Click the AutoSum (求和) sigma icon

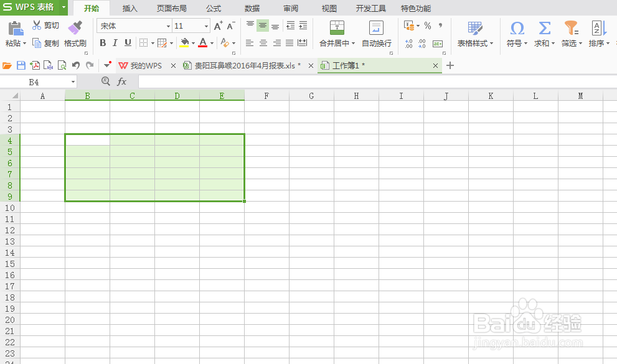(544, 28)
